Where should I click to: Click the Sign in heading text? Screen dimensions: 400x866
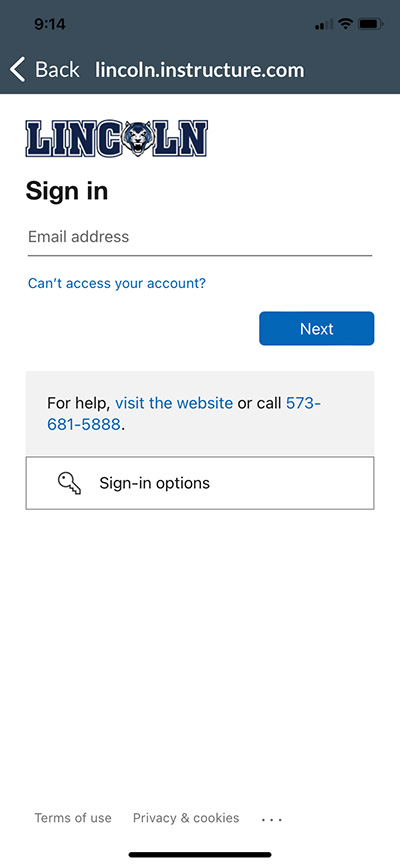click(67, 192)
